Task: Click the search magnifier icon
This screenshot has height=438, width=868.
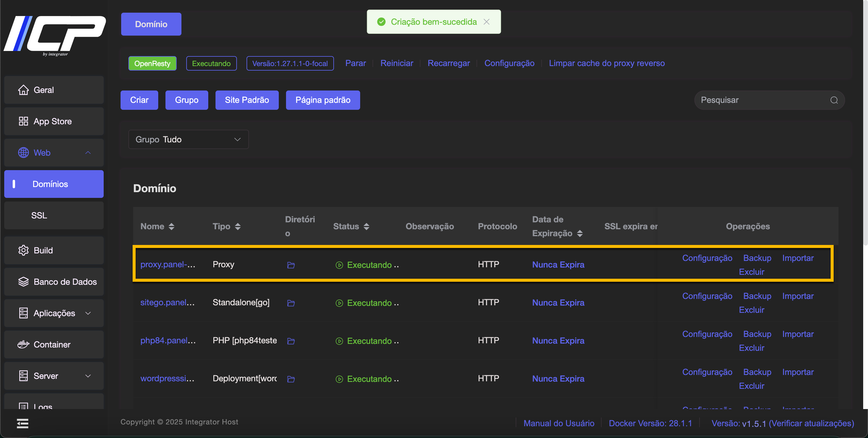Action: coord(834,100)
